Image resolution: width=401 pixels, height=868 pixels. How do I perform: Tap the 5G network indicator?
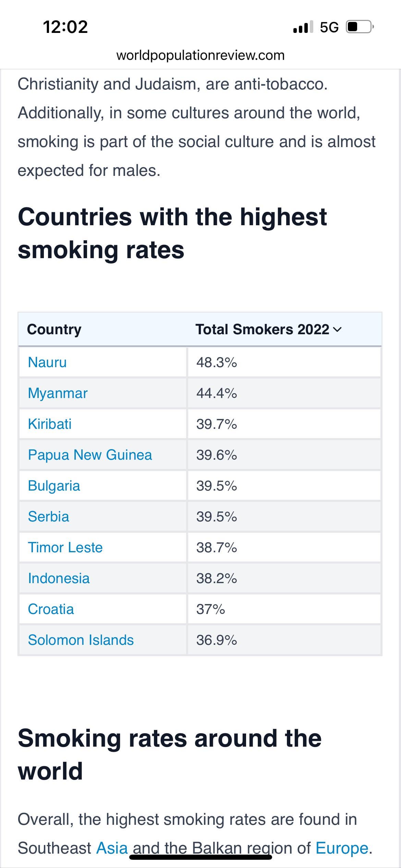329,27
